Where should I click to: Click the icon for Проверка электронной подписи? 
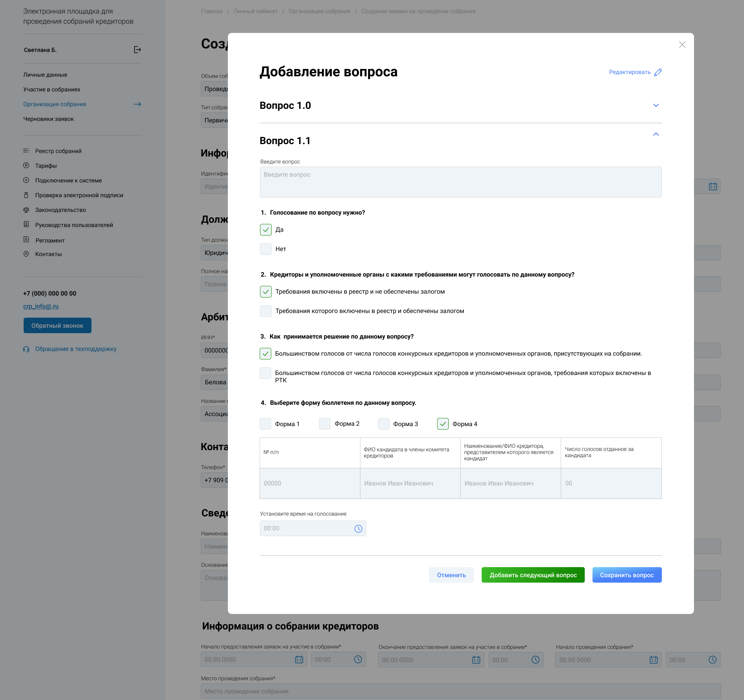[x=26, y=195]
